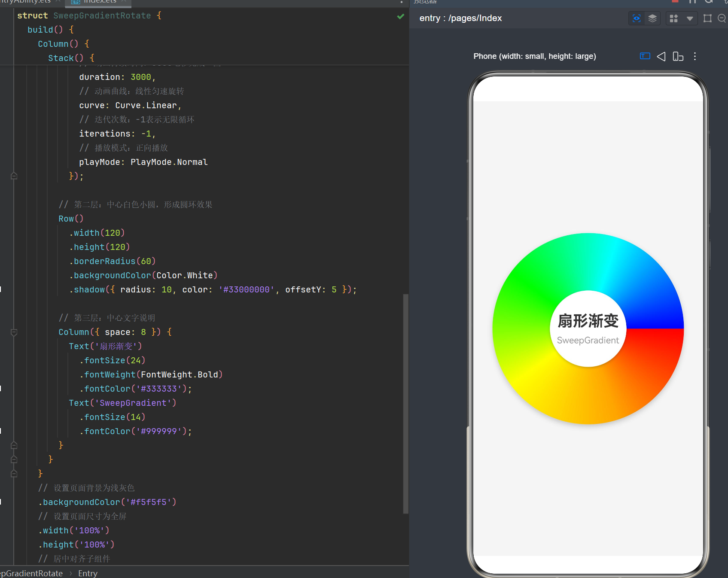
Task: Click fold marker beside the brace closing the text Column
Action: click(x=14, y=445)
